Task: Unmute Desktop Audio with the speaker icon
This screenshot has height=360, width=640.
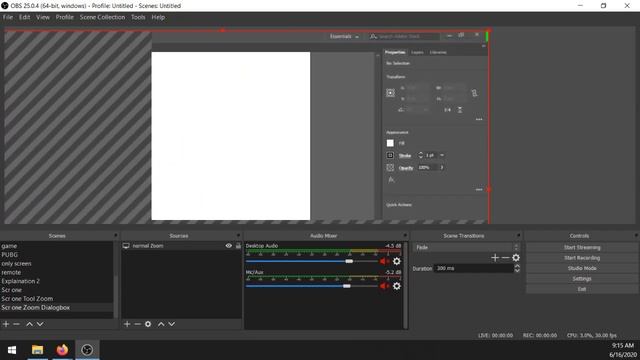Action: [384, 261]
